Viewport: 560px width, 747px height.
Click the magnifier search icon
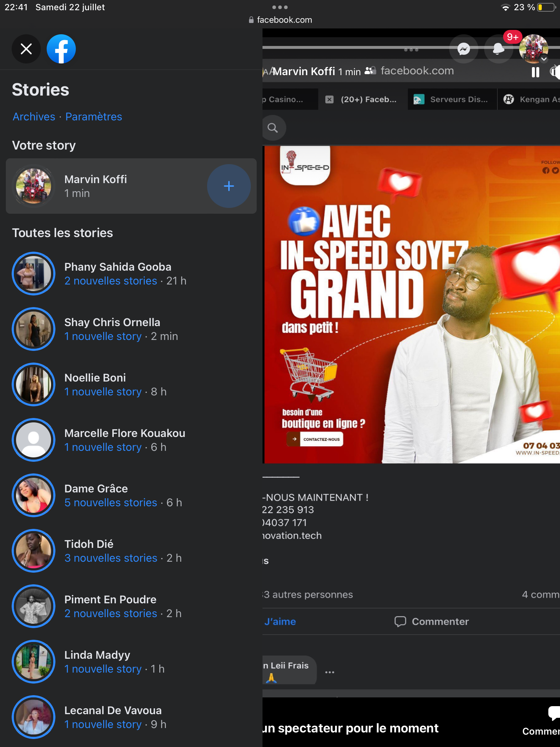coord(273,128)
